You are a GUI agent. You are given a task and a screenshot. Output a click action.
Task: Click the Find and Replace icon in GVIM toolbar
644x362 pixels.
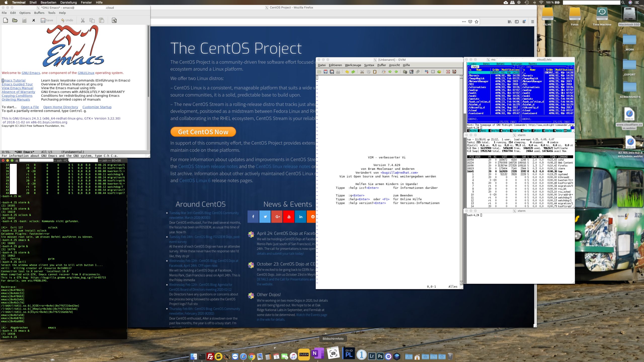click(383, 72)
